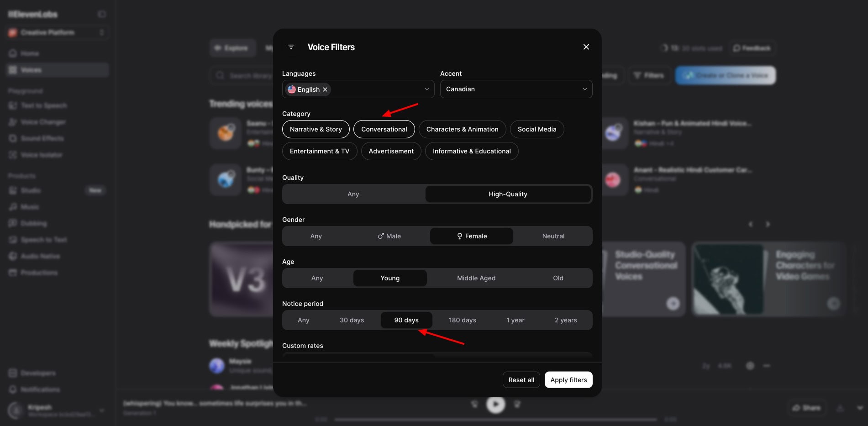Choose Neutral gender filter
This screenshot has height=426, width=868.
click(553, 236)
